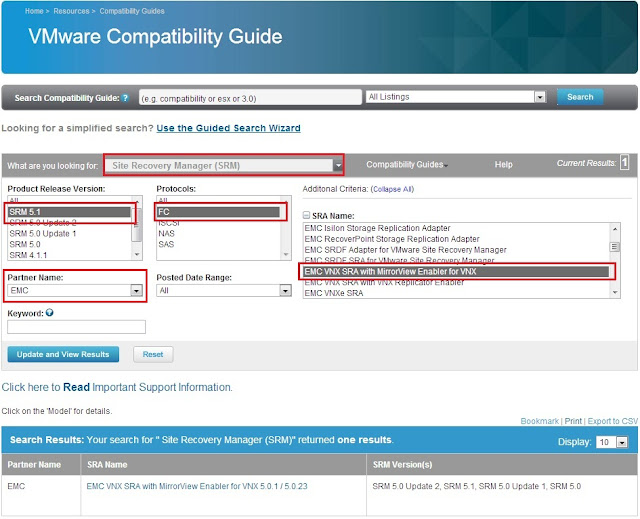The image size is (640, 519).
Task: Open the Use the Guided Search Wizard link
Action: coord(228,128)
